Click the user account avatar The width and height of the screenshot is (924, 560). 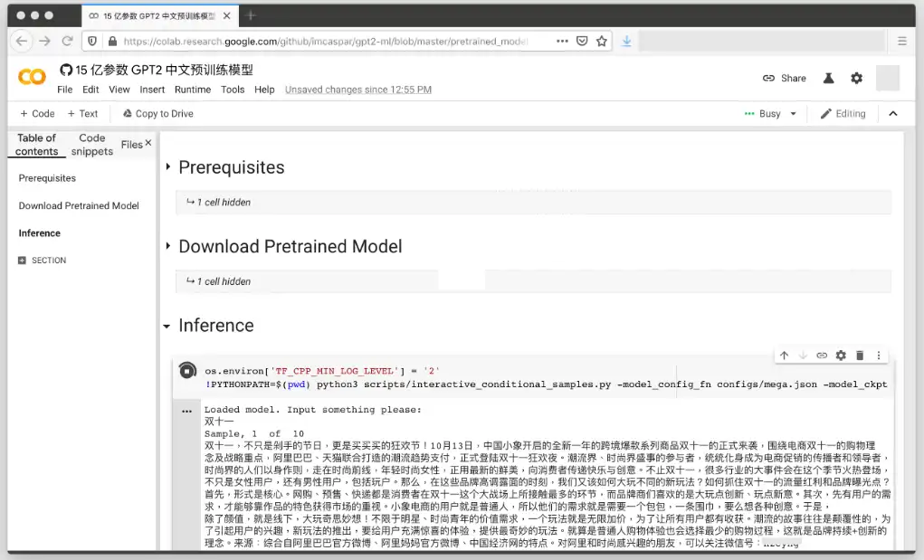888,79
